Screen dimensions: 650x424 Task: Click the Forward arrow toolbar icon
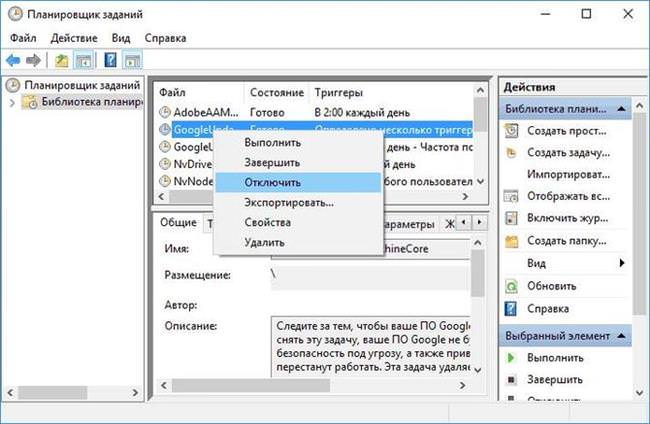[33, 61]
